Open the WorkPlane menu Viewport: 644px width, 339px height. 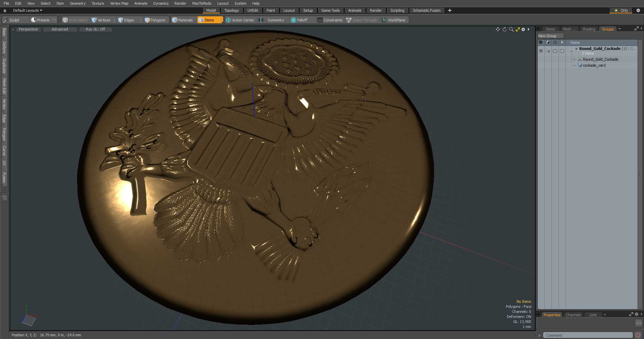tap(393, 20)
